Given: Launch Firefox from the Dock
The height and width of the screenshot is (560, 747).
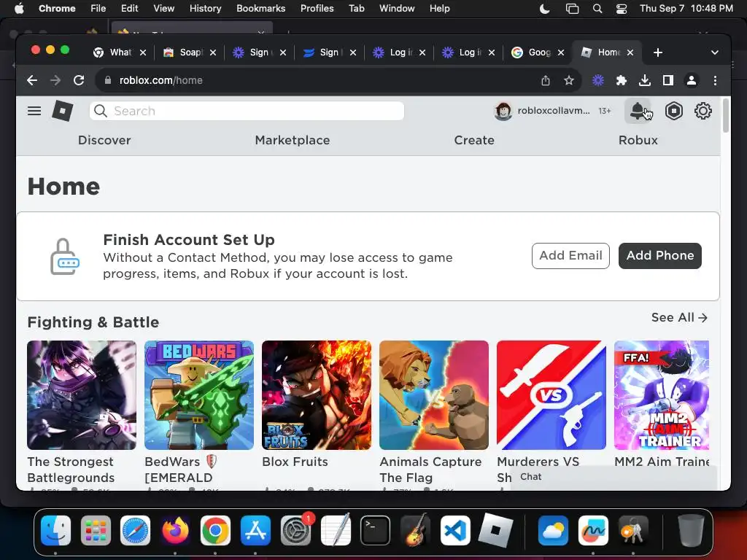Looking at the screenshot, I should (x=175, y=530).
